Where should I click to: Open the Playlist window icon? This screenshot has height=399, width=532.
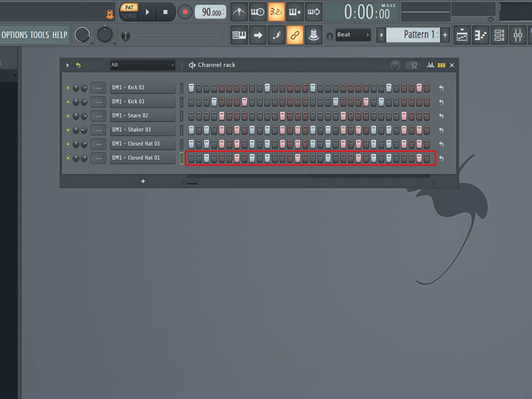462,35
